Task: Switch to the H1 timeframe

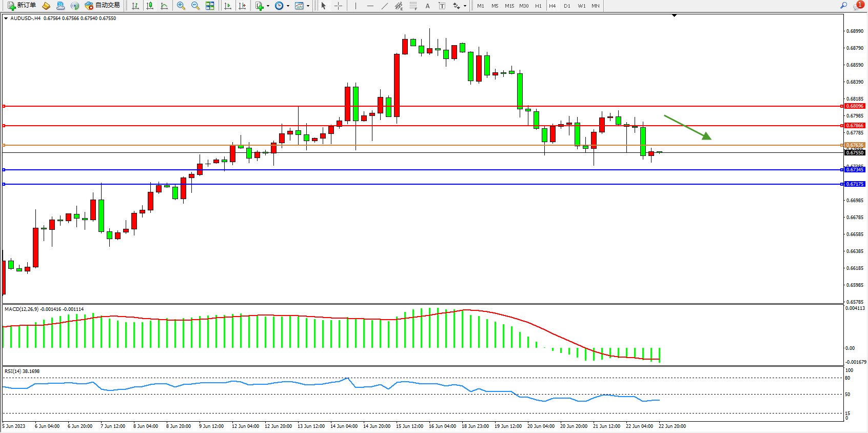Action: (x=538, y=6)
